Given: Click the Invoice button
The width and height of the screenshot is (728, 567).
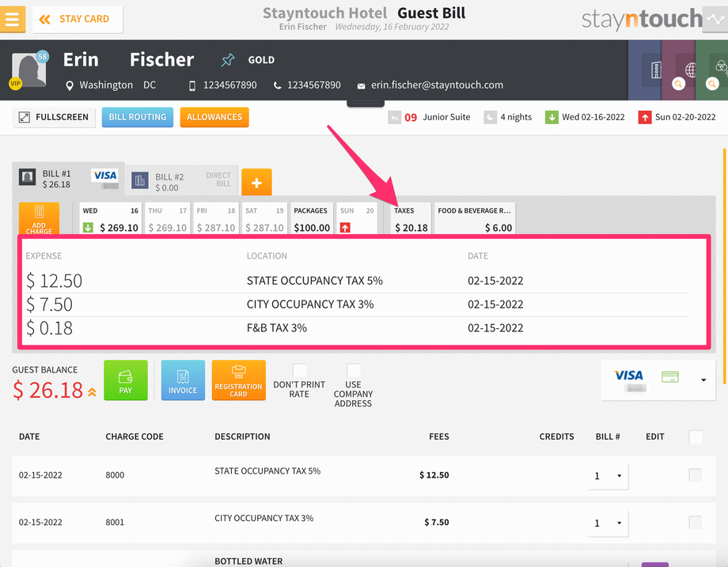Looking at the screenshot, I should [183, 380].
